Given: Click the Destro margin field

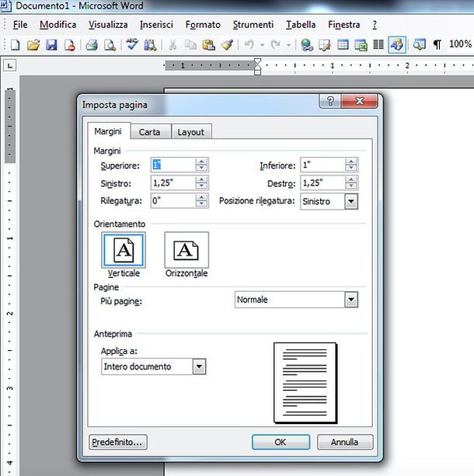Looking at the screenshot, I should [x=322, y=182].
